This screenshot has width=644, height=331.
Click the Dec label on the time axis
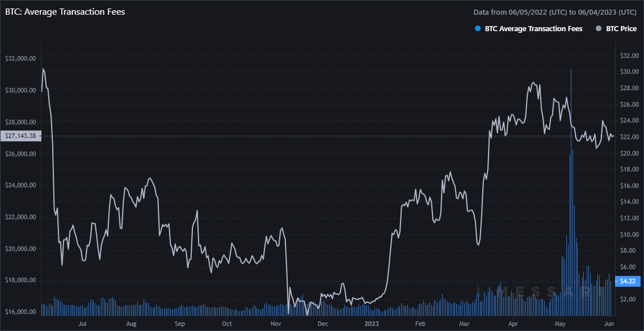(322, 323)
